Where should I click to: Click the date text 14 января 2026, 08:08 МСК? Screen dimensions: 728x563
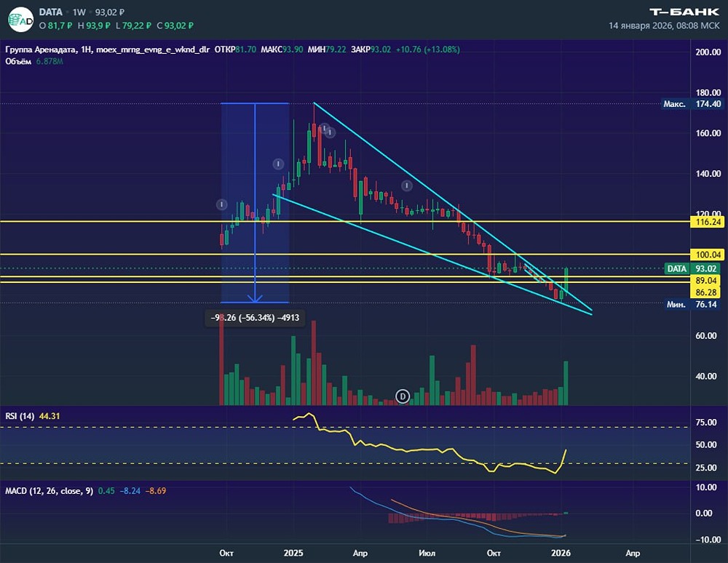[664, 25]
